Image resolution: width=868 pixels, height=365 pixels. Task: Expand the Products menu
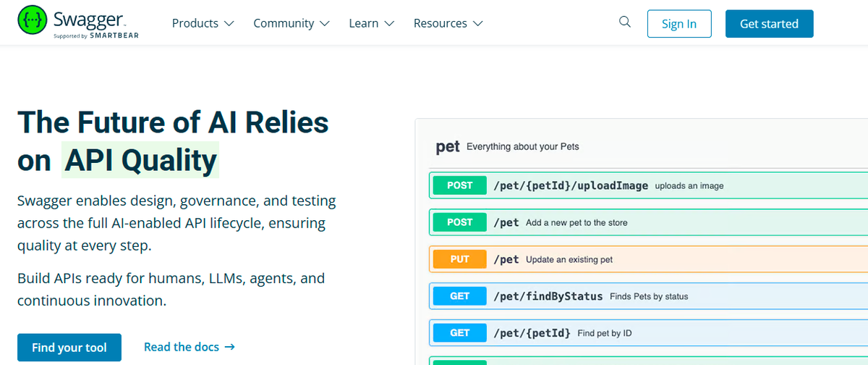point(203,23)
